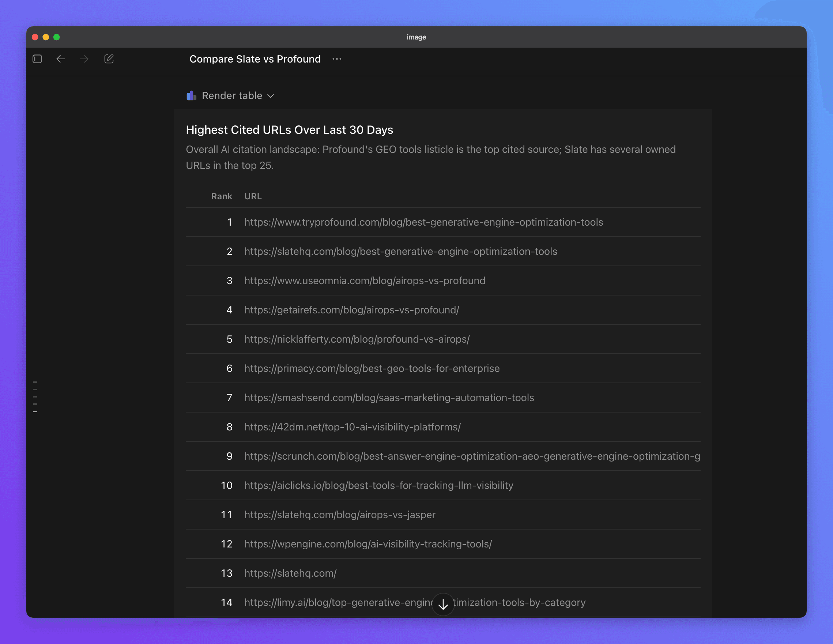Click the URL column header

pos(253,196)
